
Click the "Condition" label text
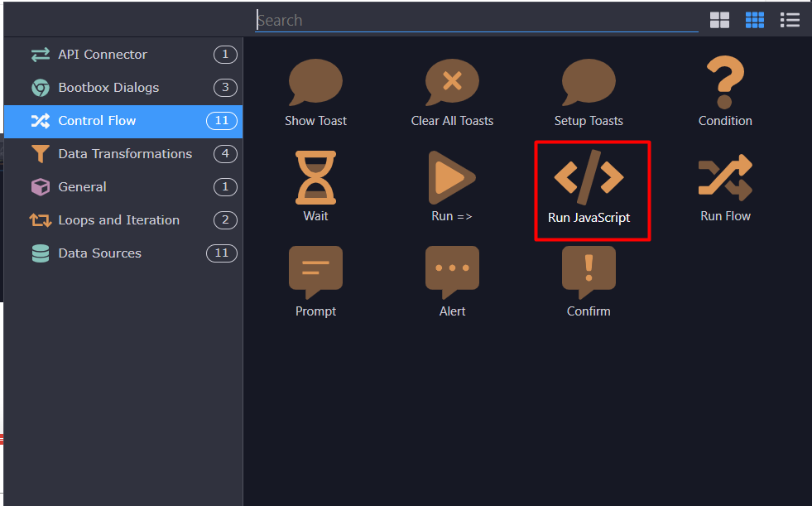tap(725, 121)
